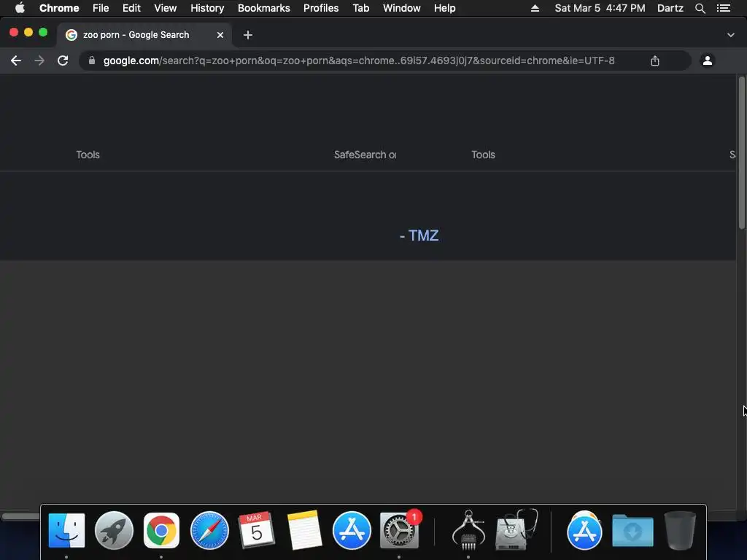The height and width of the screenshot is (560, 747).
Task: Open the Help menu
Action: (x=444, y=8)
